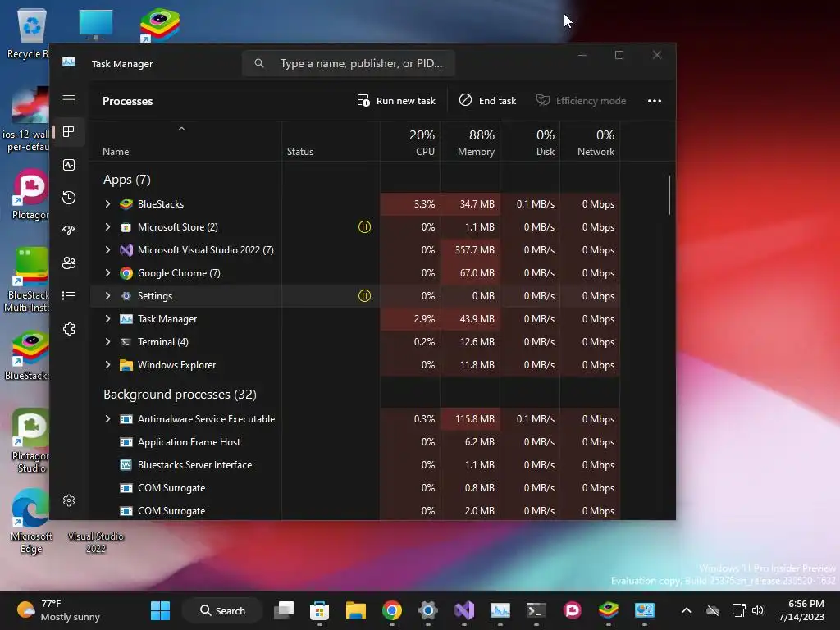Open the volume control in system tray
Viewport: 840px width, 630px height.
coord(758,610)
